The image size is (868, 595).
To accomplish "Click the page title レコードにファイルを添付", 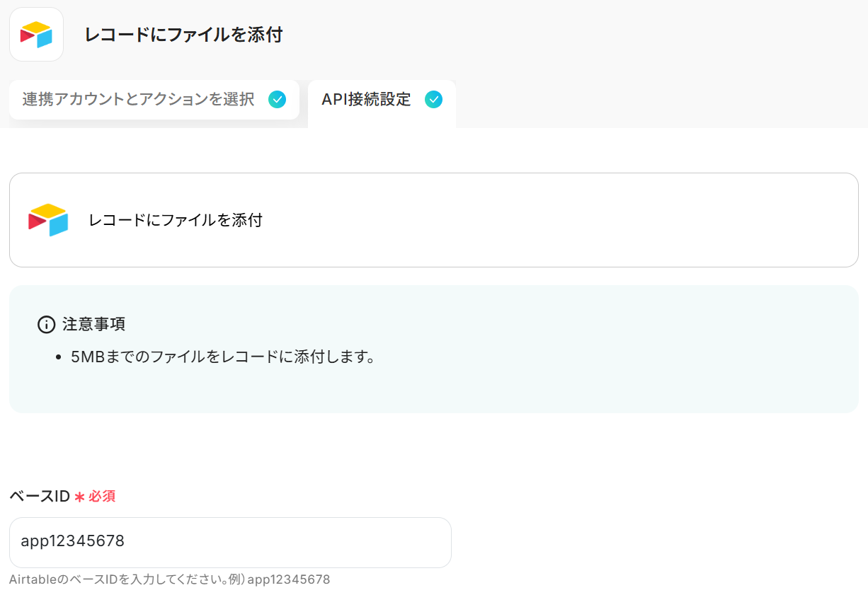I will (x=183, y=35).
